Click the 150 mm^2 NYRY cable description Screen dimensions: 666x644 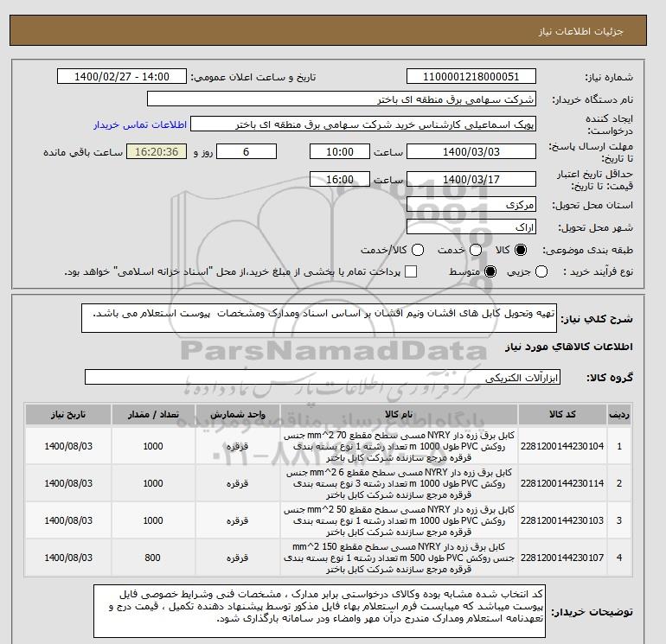[x=399, y=558]
